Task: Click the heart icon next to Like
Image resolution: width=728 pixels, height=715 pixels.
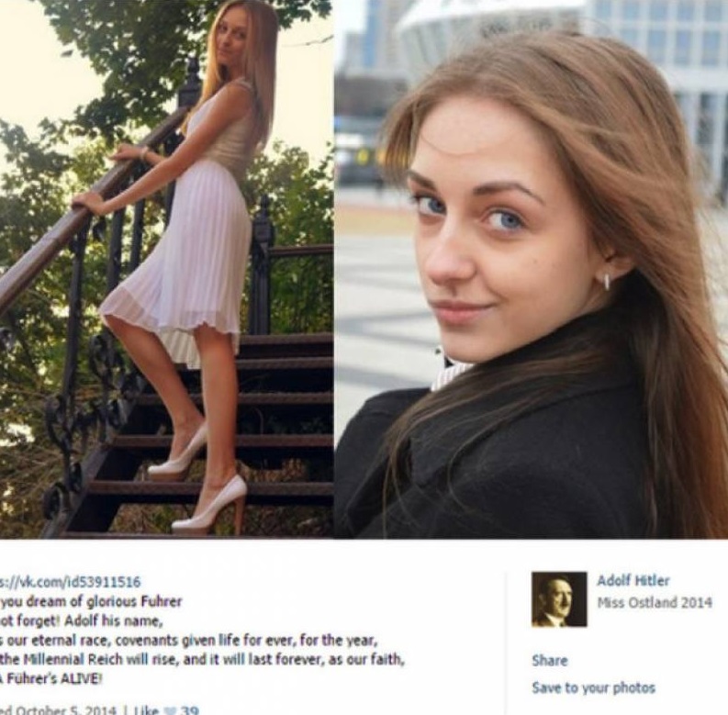Action: (171, 711)
